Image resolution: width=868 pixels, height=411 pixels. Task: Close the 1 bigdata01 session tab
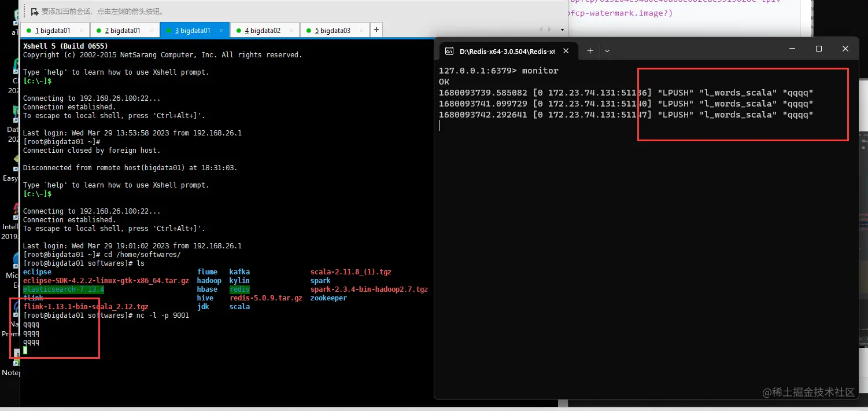(82, 30)
